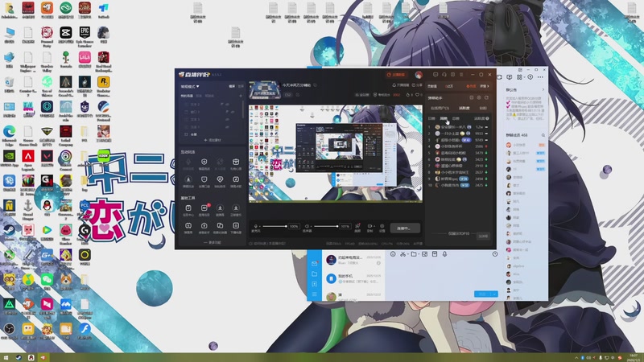This screenshot has width=644, height=362.
Task: Open the profile avatar in title bar
Action: click(419, 75)
